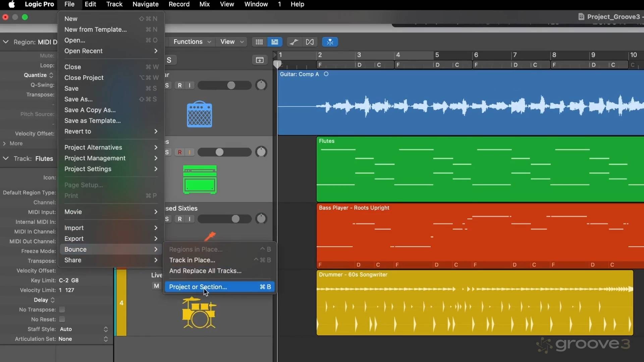This screenshot has height=362, width=644.
Task: Choose New from Template in File menu
Action: [111, 29]
